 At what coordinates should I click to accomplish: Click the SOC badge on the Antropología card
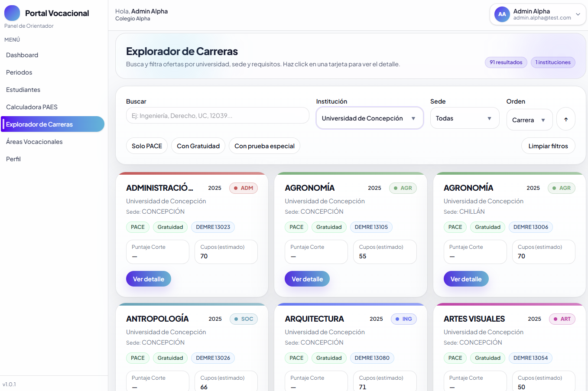point(244,319)
